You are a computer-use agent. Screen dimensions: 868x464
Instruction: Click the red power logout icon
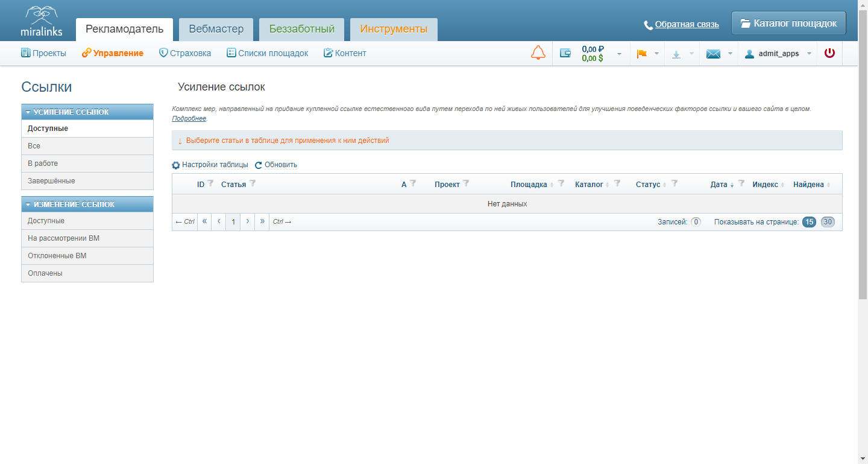[829, 53]
